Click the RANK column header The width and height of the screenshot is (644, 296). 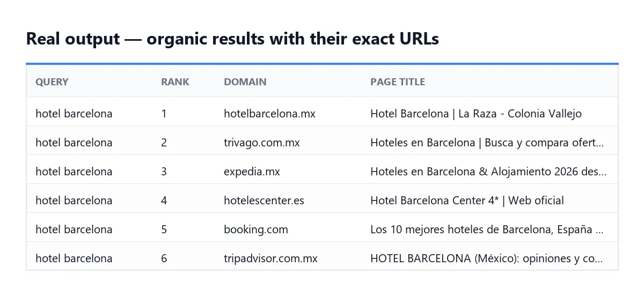click(x=175, y=82)
